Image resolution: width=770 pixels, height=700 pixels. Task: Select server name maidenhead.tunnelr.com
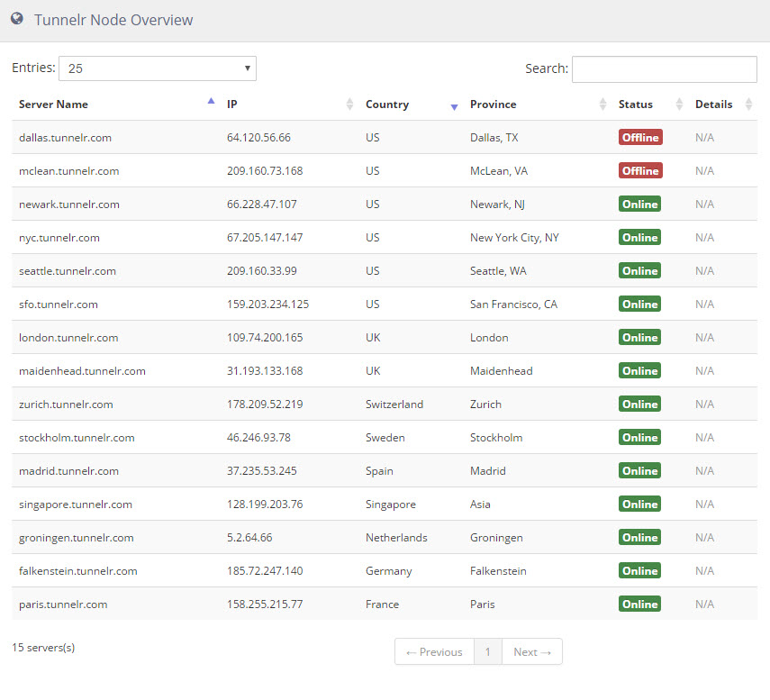coord(83,371)
